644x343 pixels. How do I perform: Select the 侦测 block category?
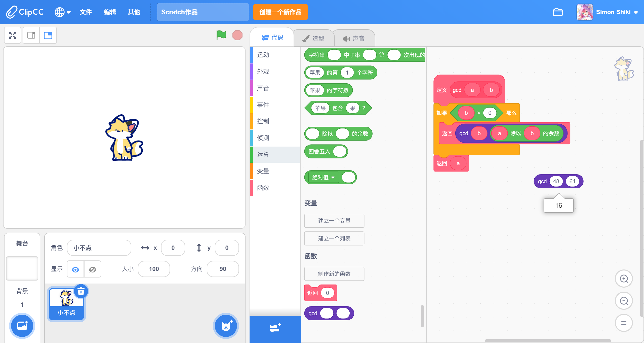pyautogui.click(x=275, y=138)
